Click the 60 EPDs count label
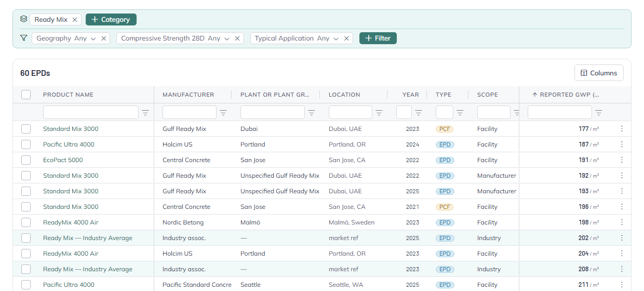Screen dimensions: 644x291 pyautogui.click(x=35, y=73)
